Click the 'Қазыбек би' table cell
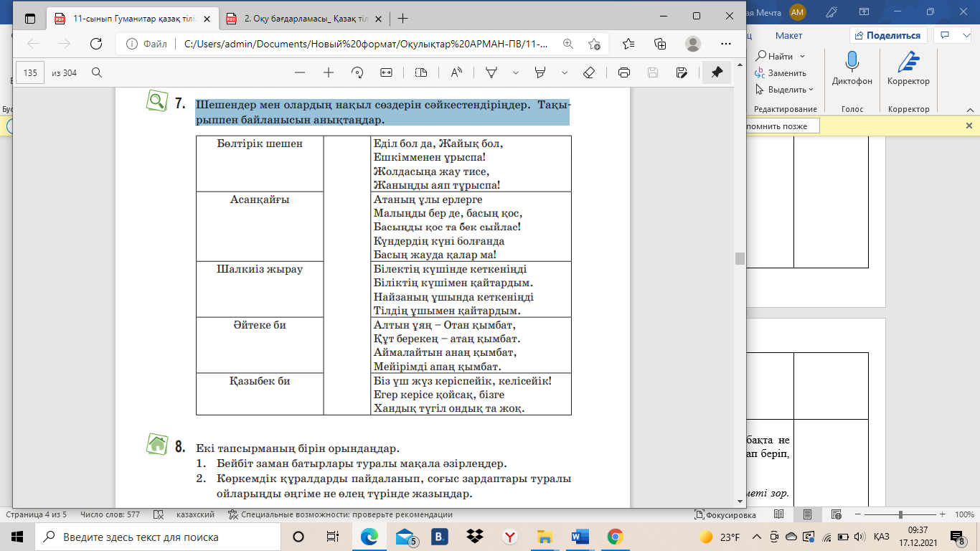This screenshot has width=980, height=551. 260,394
